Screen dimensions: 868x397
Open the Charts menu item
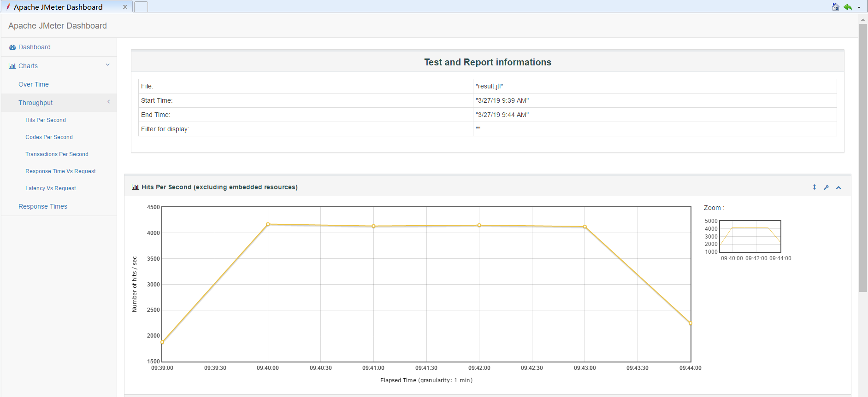tap(28, 66)
